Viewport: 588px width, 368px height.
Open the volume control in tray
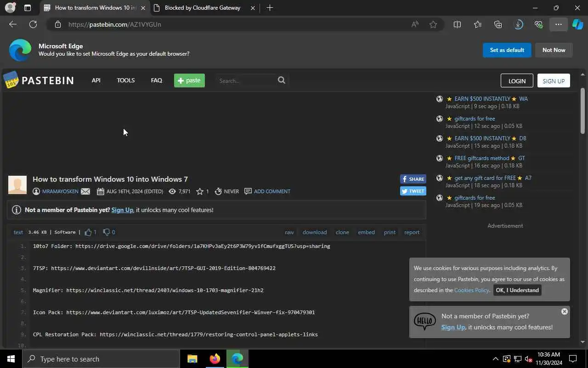coord(528,359)
